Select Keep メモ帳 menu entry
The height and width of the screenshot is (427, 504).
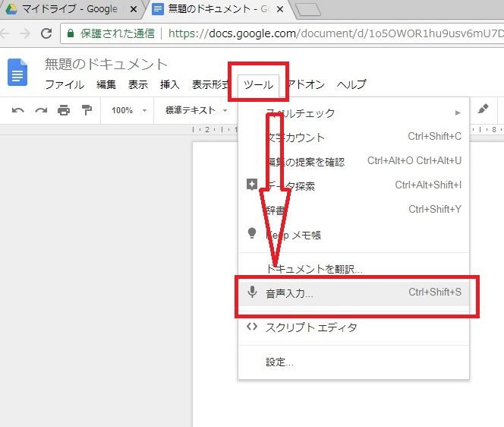[354, 235]
